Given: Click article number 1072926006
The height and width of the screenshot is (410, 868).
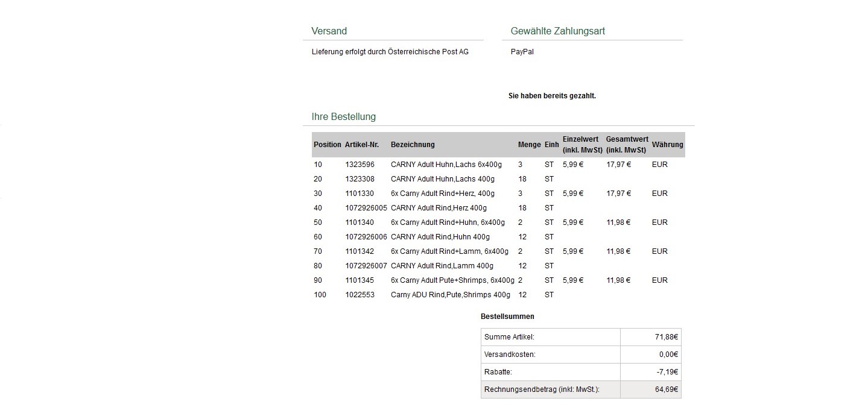Looking at the screenshot, I should [366, 237].
